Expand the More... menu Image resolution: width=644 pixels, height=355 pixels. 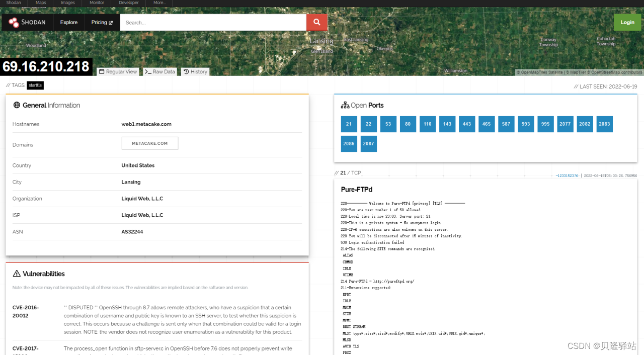(x=159, y=3)
